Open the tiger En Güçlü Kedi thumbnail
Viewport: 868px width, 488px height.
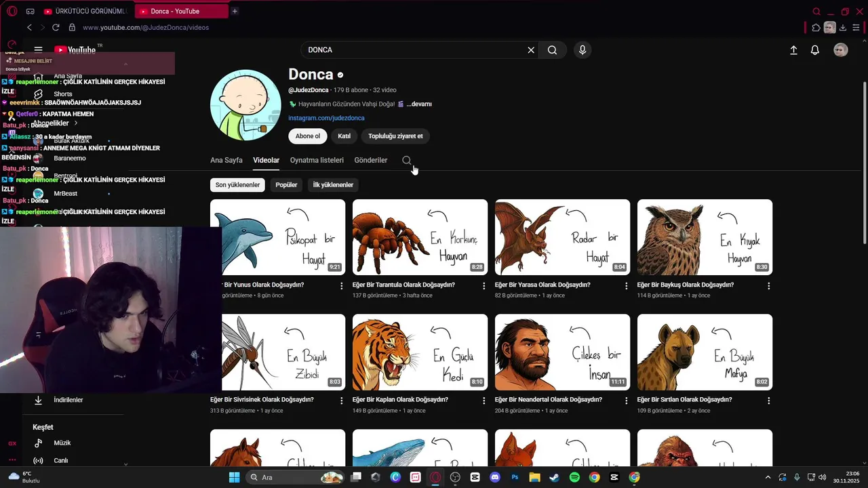(x=420, y=352)
